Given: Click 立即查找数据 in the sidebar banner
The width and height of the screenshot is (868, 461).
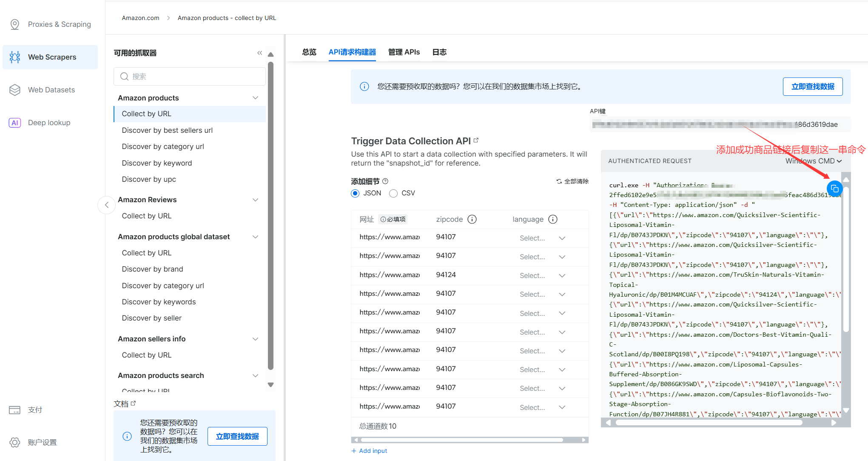Looking at the screenshot, I should (237, 436).
